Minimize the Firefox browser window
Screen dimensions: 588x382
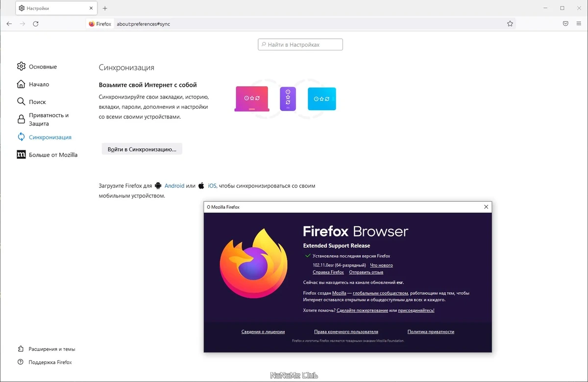546,8
